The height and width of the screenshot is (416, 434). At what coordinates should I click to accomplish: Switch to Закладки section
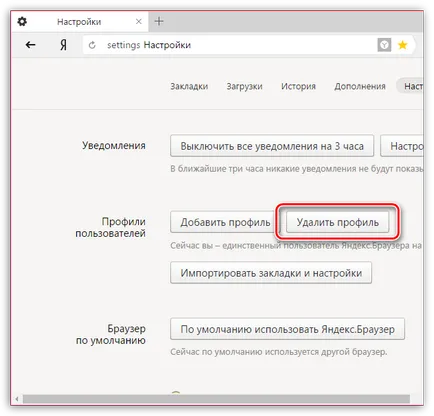point(189,86)
